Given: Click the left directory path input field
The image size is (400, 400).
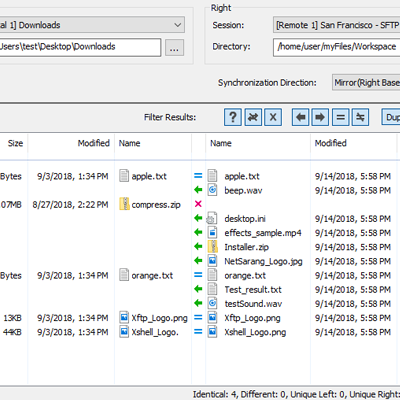Looking at the screenshot, I should (80, 47).
